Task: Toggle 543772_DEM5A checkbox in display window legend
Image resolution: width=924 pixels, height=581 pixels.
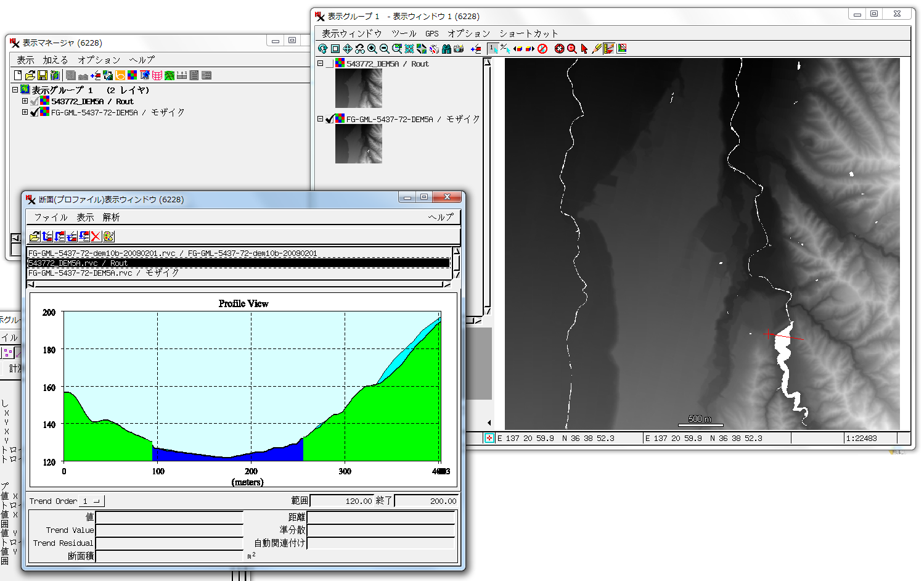Action: click(x=330, y=64)
